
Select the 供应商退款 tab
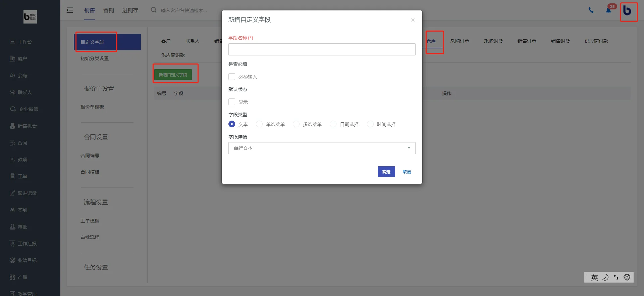tap(173, 55)
